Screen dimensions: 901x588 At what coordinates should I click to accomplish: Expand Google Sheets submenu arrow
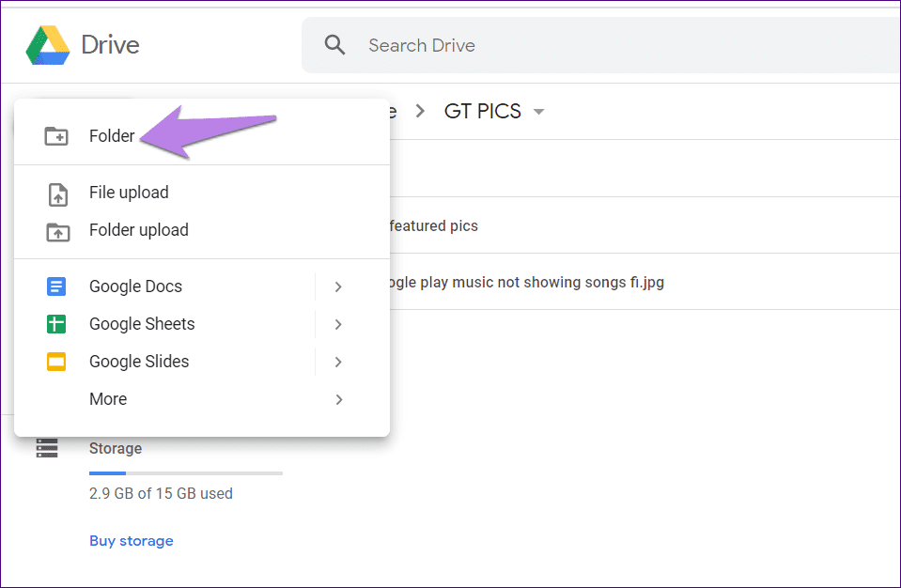[338, 324]
